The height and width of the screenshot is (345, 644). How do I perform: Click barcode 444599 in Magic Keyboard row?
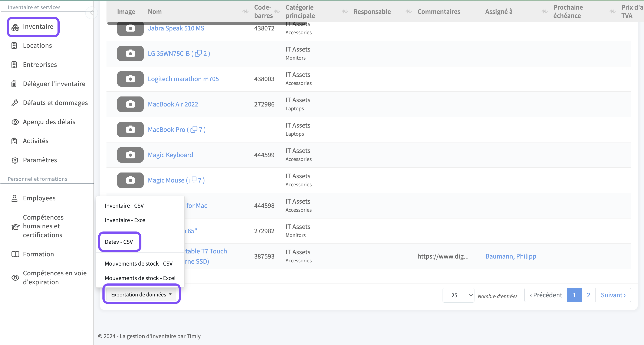(x=264, y=155)
